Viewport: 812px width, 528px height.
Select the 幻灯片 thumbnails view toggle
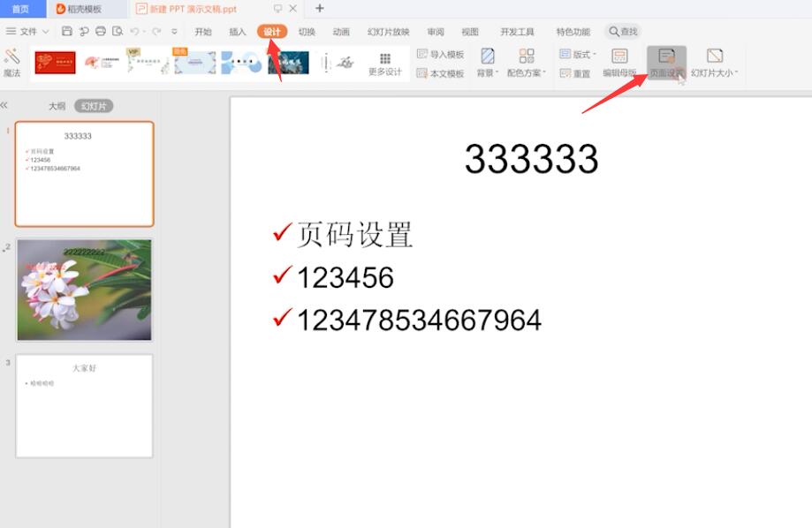94,106
